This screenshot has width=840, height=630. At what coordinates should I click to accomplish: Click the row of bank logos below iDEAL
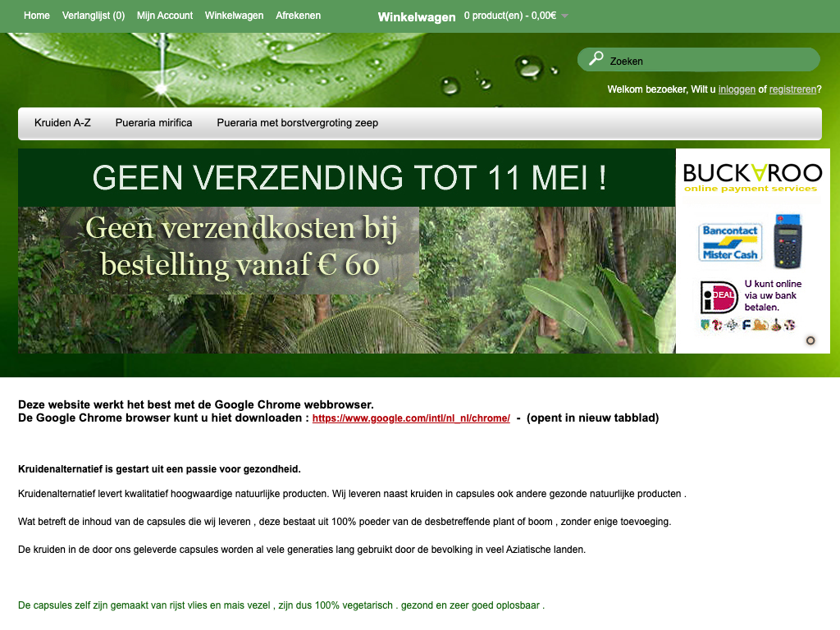[x=748, y=325]
